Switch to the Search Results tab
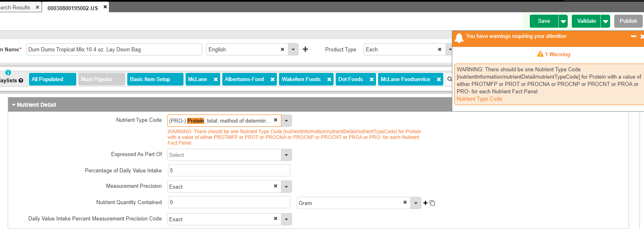The image size is (644, 229). click(16, 7)
